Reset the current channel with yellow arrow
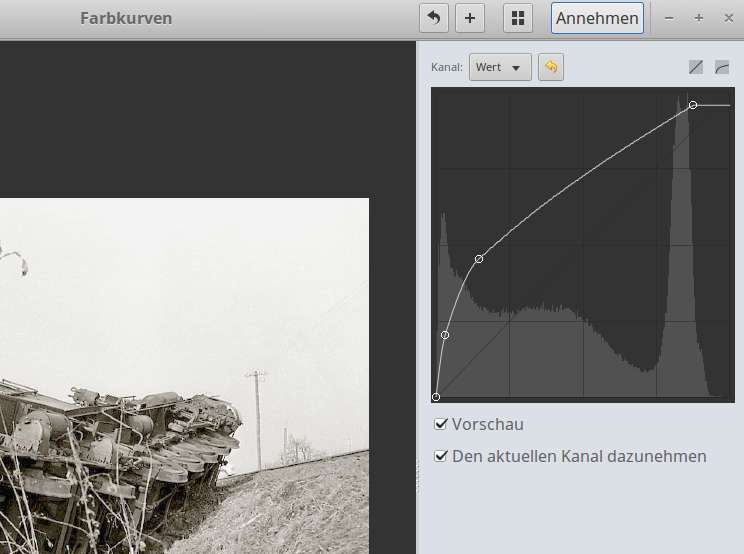Viewport: 744px width, 554px height. [x=550, y=67]
